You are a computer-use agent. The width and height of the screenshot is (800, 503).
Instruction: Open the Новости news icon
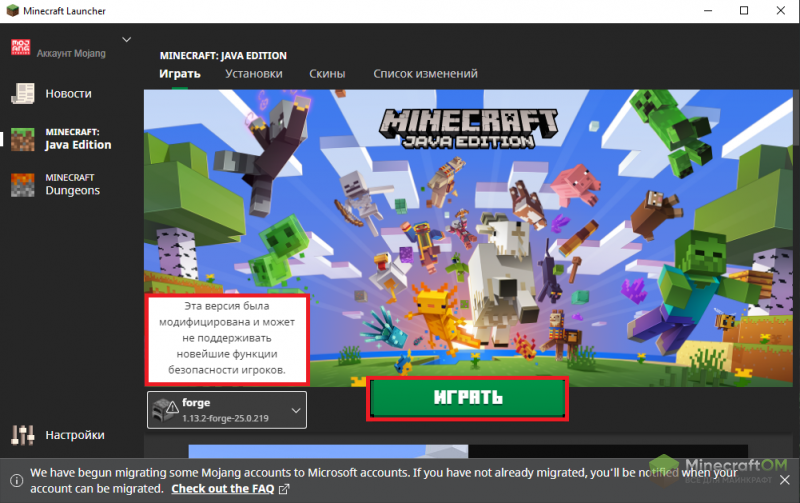click(22, 94)
